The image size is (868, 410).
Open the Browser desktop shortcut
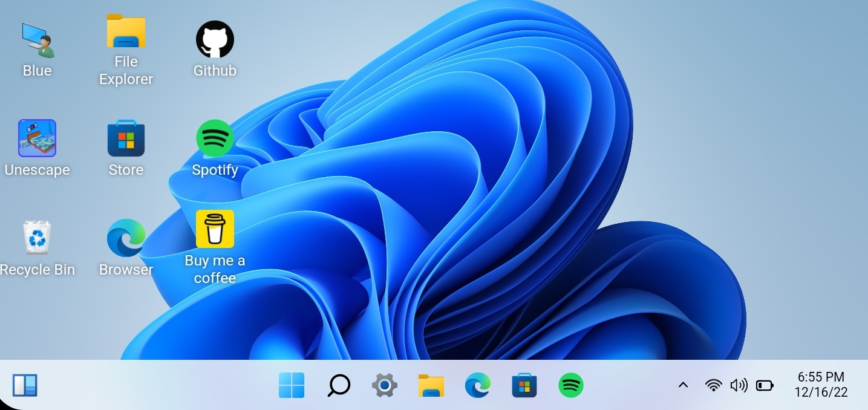tap(126, 248)
